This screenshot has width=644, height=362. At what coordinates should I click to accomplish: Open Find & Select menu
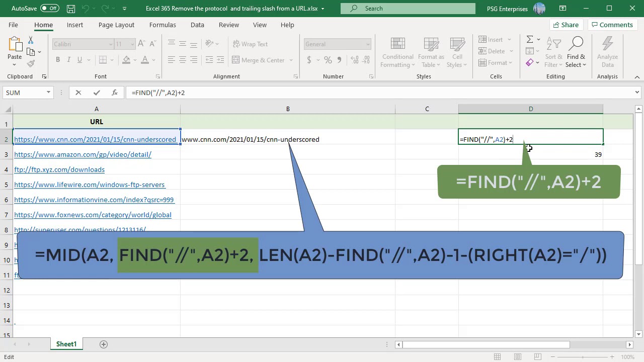point(576,52)
